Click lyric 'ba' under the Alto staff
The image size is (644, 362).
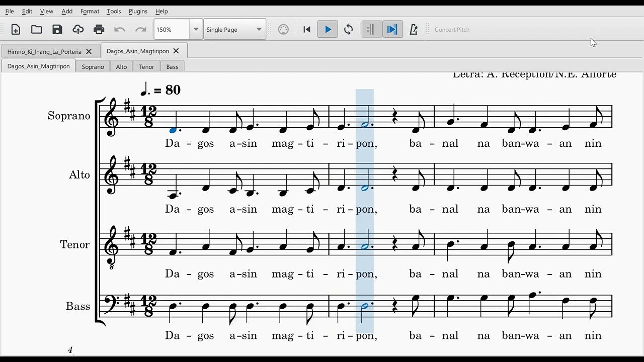click(415, 209)
